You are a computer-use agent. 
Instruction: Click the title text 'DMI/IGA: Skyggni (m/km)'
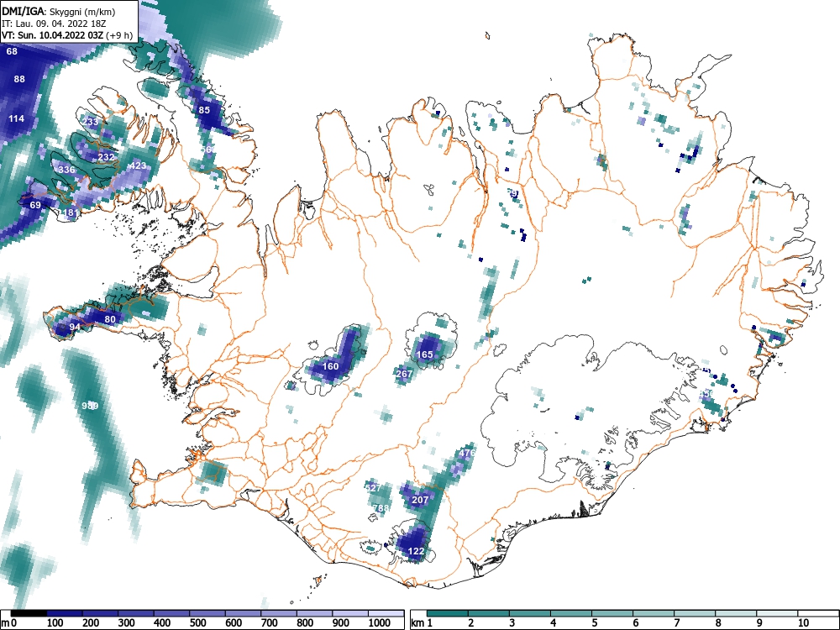[59, 11]
